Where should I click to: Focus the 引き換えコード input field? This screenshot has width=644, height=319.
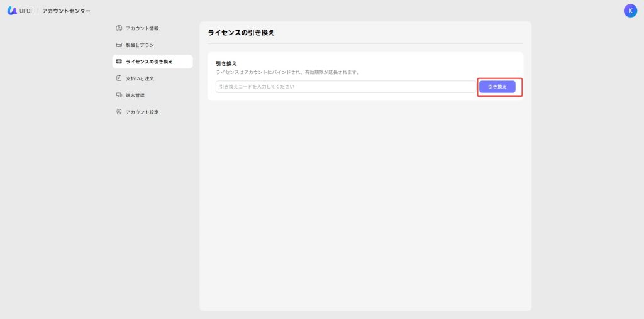(345, 87)
